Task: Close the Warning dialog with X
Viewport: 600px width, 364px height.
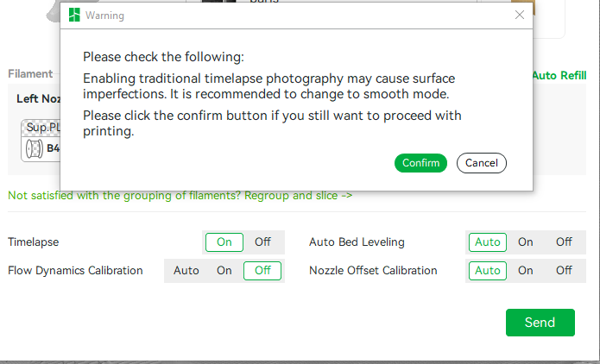Action: [519, 15]
